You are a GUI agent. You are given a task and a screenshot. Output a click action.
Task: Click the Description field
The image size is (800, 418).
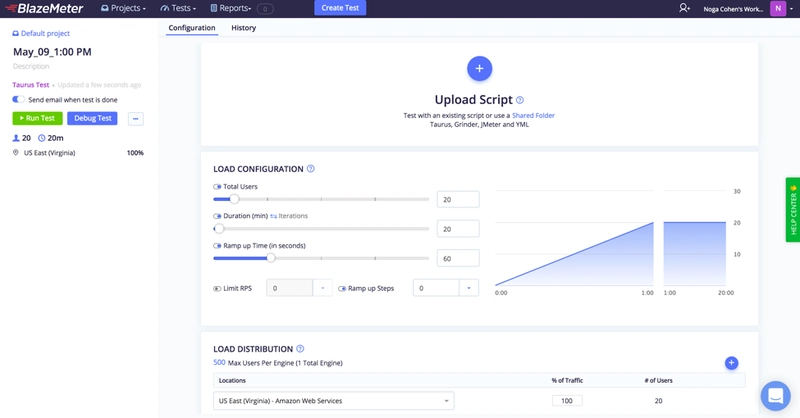[31, 66]
